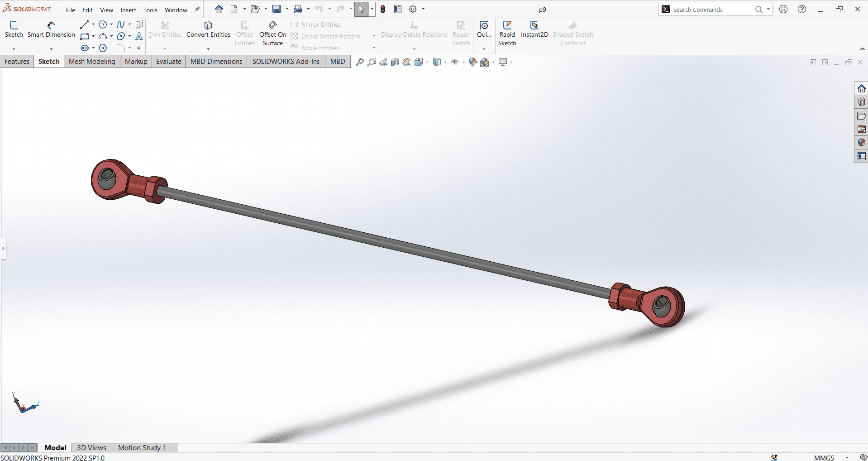Viewport: 868px width, 461px height.
Task: Open the Tools menu
Action: coord(150,10)
